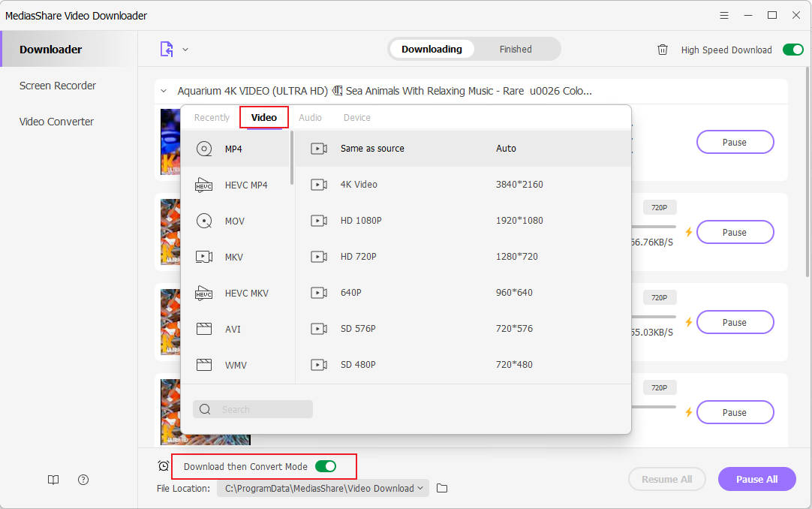Select the Audio format tab

pos(310,118)
